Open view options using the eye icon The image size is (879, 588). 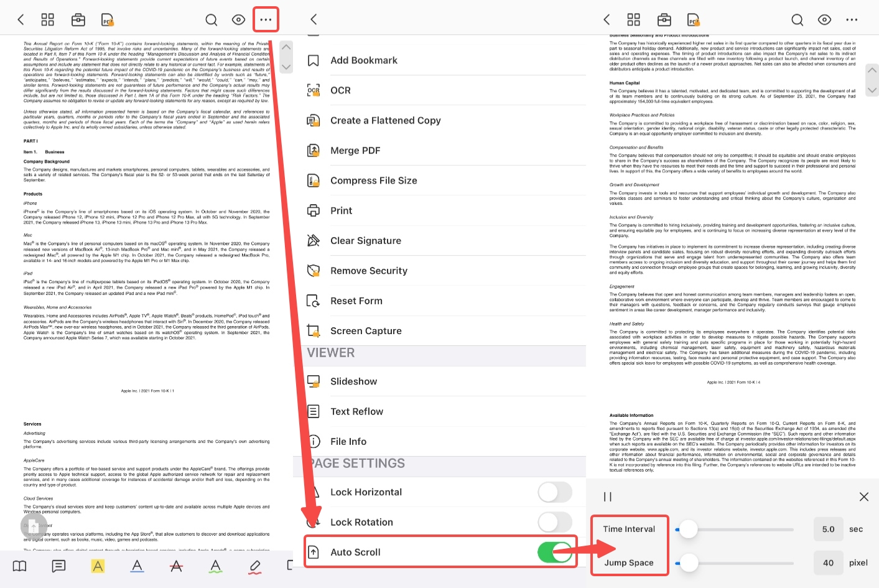tap(238, 19)
